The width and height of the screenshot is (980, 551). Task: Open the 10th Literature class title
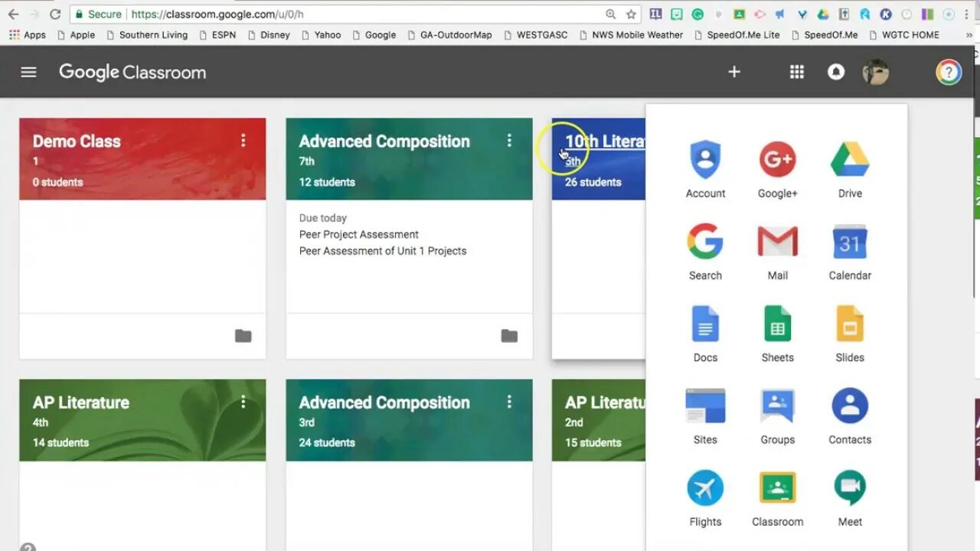pyautogui.click(x=604, y=142)
